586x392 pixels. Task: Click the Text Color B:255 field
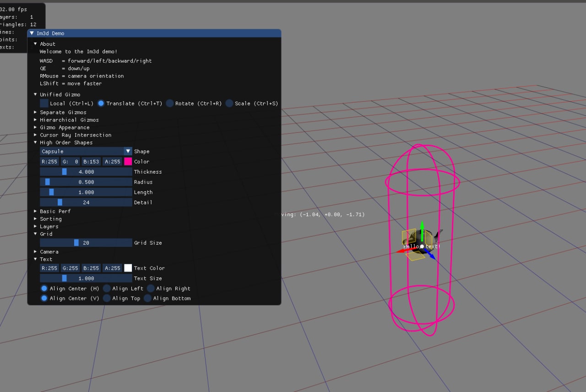click(x=92, y=268)
